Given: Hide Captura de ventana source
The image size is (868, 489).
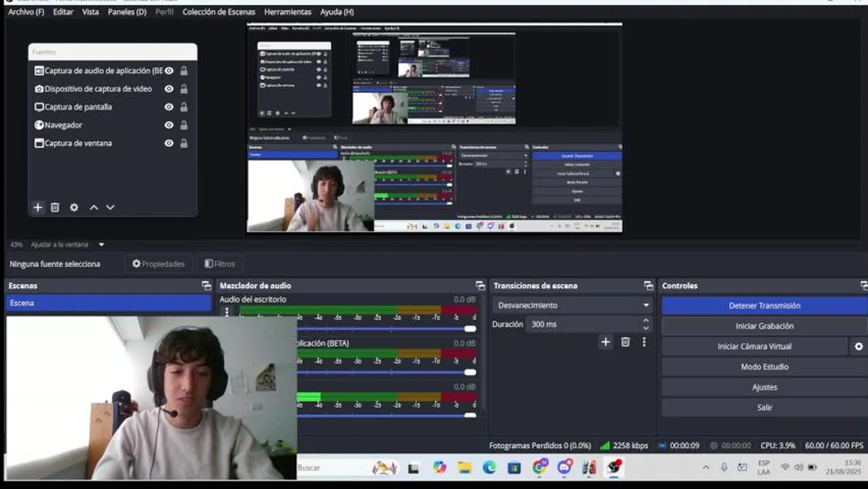Looking at the screenshot, I should point(169,143).
